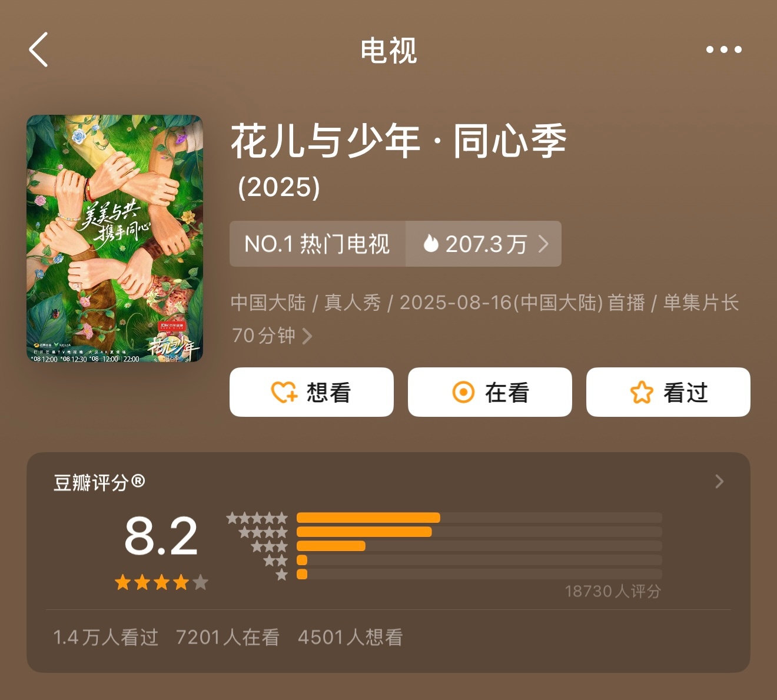
Task: Tap the flame popularity icon
Action: (x=431, y=243)
